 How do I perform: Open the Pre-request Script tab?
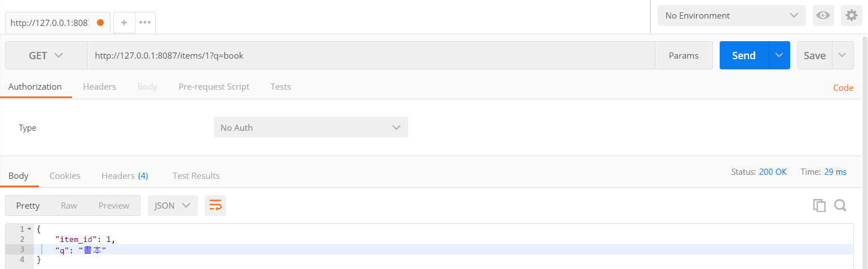click(214, 87)
